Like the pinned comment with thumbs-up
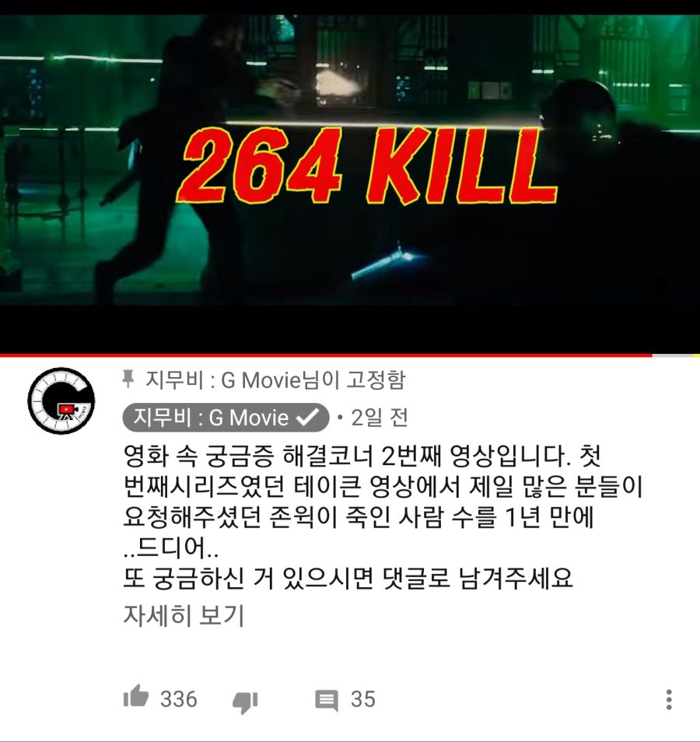The width and height of the screenshot is (700, 742). [136, 697]
